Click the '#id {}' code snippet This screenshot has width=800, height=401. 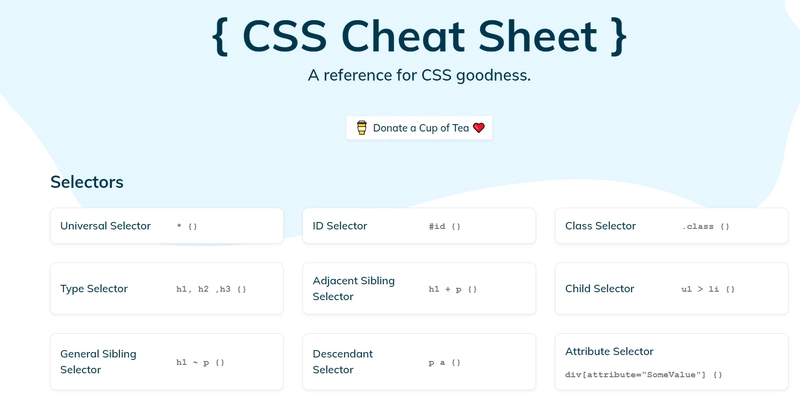click(444, 226)
